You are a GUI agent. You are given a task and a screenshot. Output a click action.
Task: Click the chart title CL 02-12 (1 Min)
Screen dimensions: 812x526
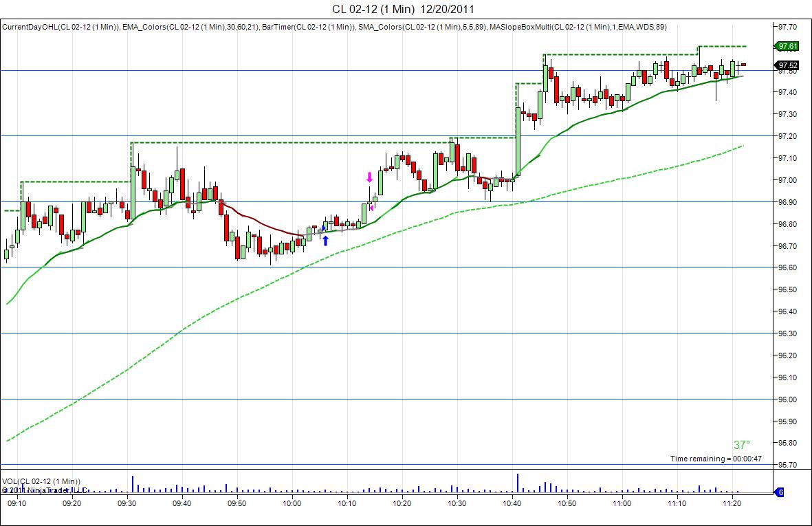click(x=373, y=9)
